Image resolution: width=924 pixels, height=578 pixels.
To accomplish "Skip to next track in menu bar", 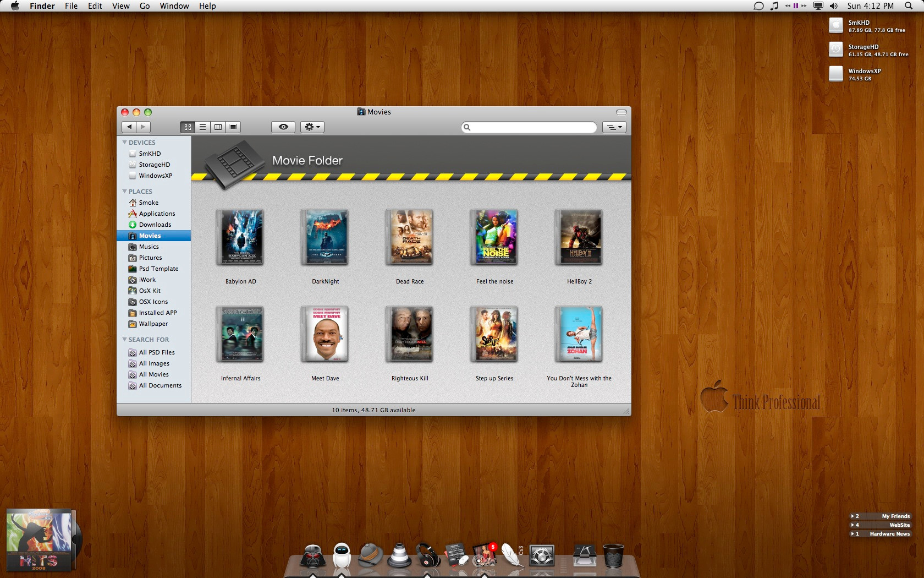I will tap(804, 6).
